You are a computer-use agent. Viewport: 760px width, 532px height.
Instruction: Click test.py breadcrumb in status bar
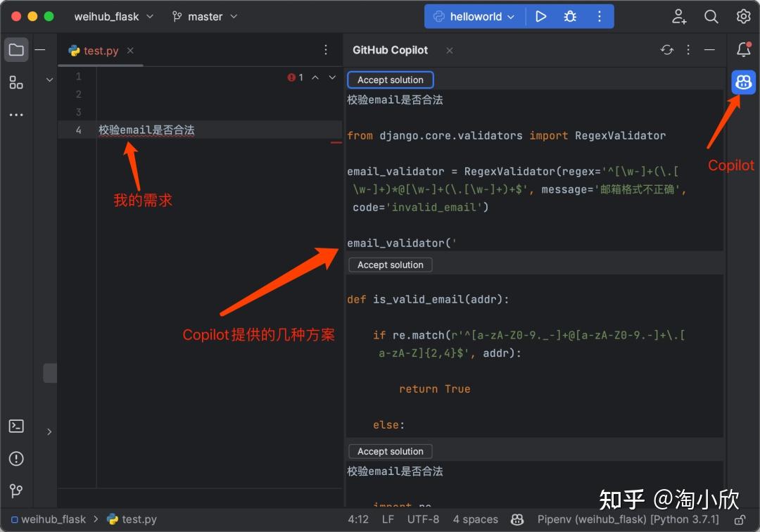pyautogui.click(x=132, y=519)
